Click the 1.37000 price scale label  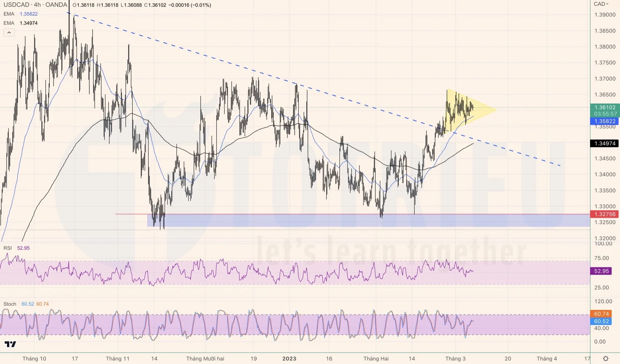click(605, 79)
